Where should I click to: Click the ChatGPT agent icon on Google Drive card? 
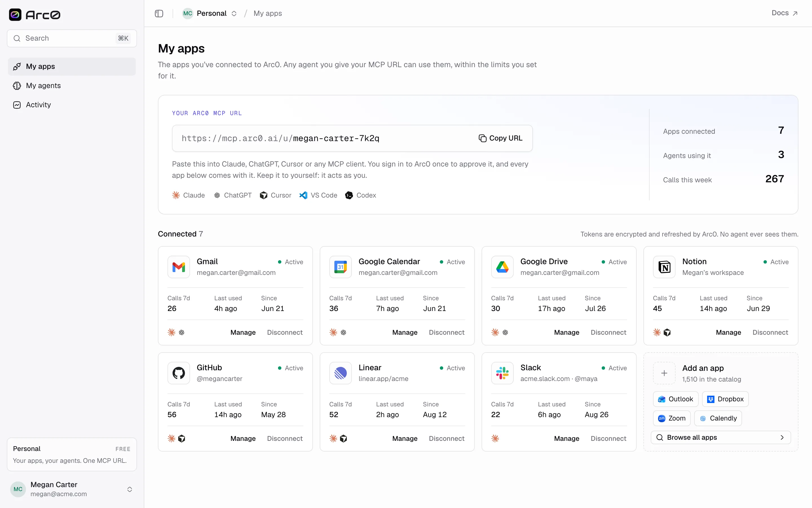pos(505,333)
